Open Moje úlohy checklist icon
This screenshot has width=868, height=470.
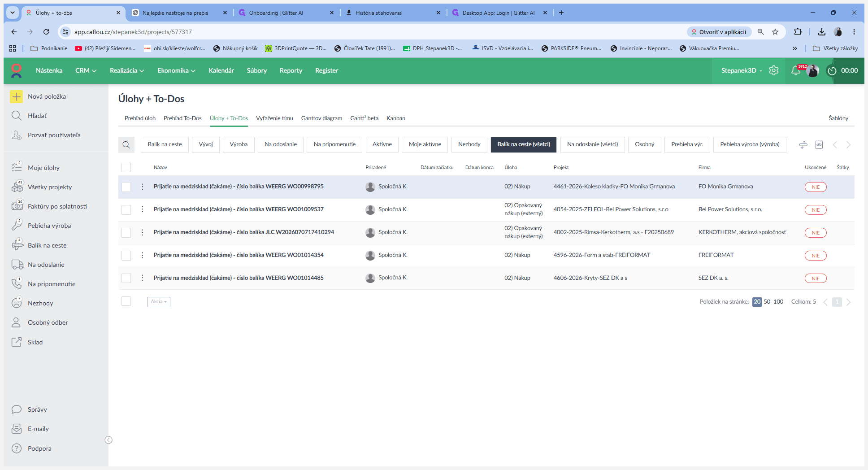click(x=17, y=167)
